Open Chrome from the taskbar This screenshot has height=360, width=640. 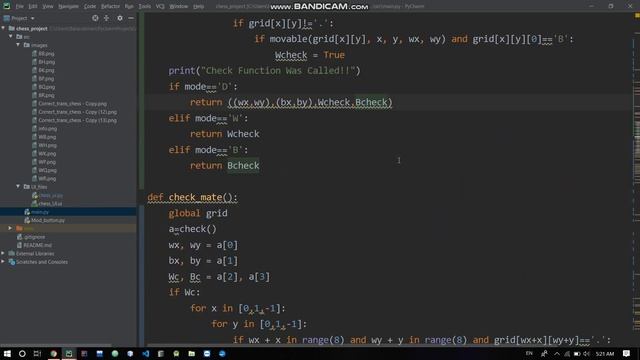tap(53, 353)
